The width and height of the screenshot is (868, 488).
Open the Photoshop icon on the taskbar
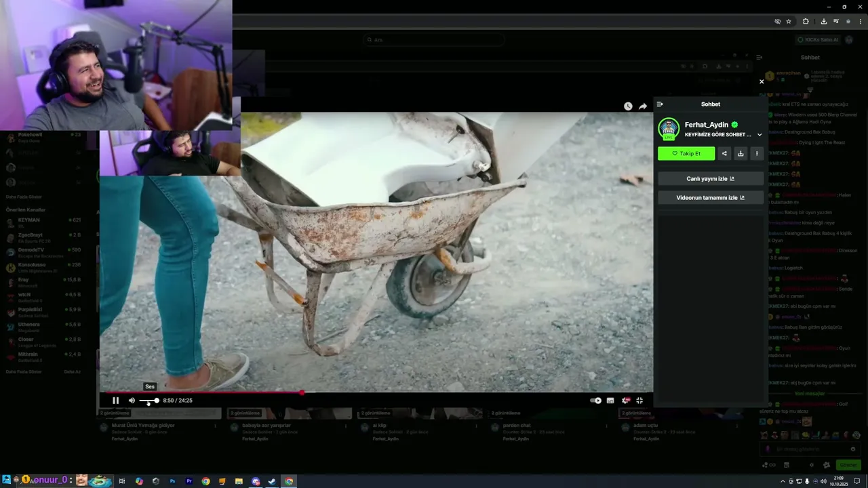[172, 481]
